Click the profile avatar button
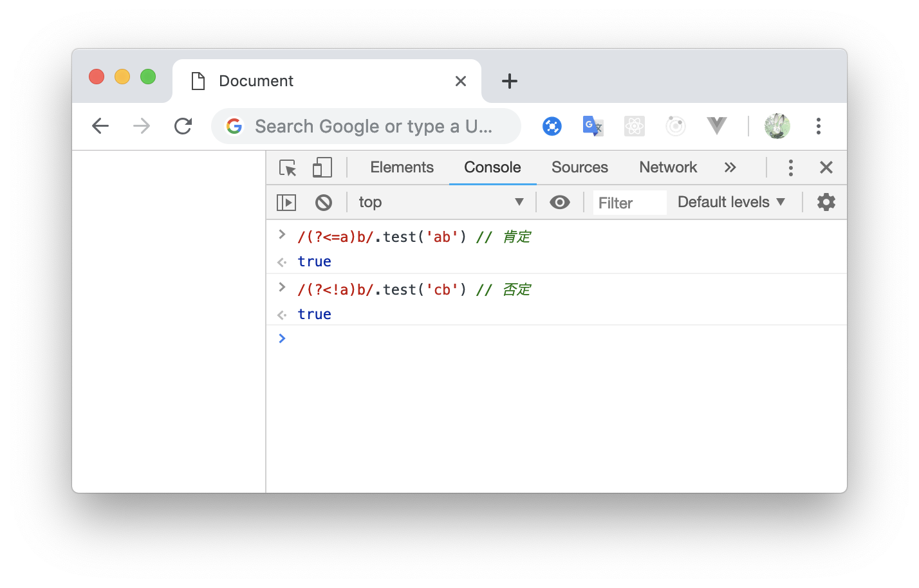Viewport: 919px width, 588px height. coord(777,126)
